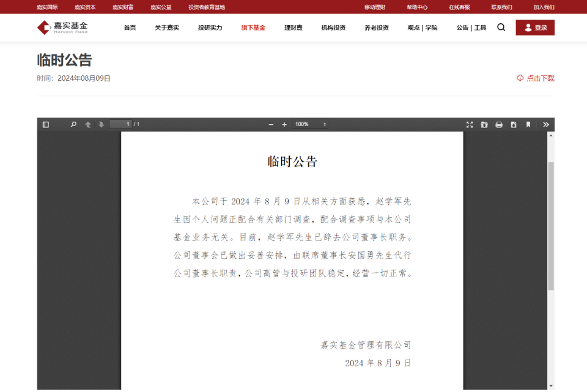Switch to the 旗下基金 navigation tab
Screen dimensions: 587x392
pos(253,27)
